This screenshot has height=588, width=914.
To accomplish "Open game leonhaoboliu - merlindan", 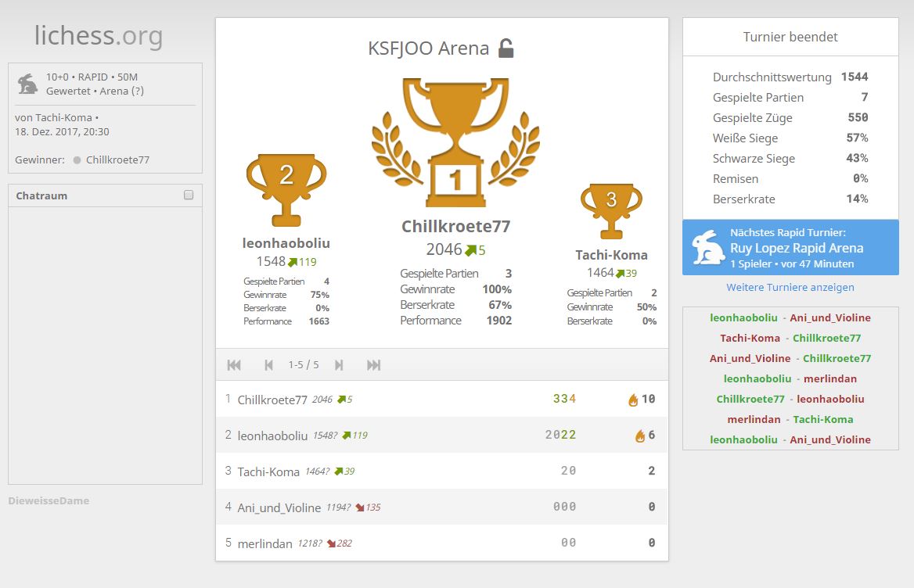I will coord(790,379).
